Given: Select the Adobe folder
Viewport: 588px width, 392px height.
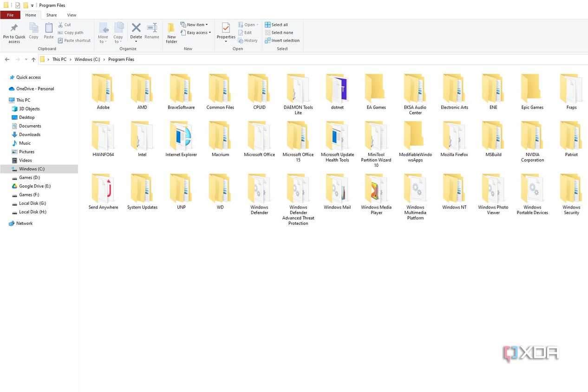Looking at the screenshot, I should click(103, 91).
